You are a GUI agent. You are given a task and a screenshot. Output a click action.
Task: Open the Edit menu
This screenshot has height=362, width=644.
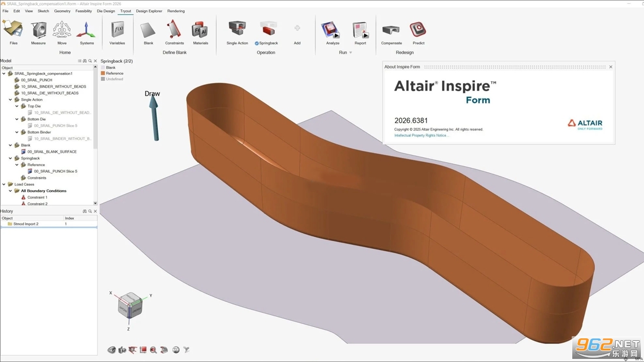point(17,11)
